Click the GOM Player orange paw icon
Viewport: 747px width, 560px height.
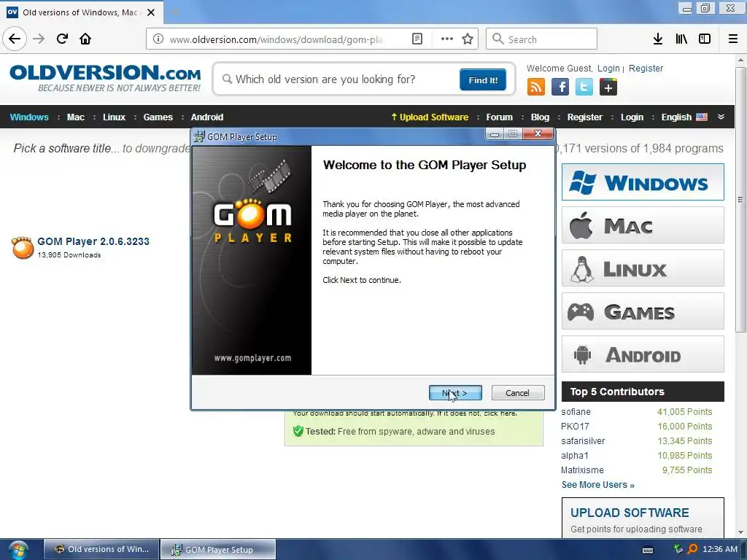point(23,248)
